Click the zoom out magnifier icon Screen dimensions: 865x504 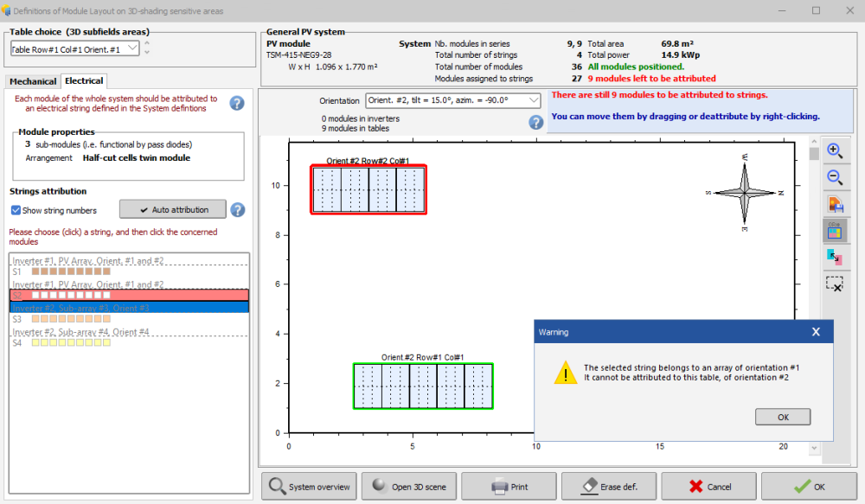click(x=835, y=177)
